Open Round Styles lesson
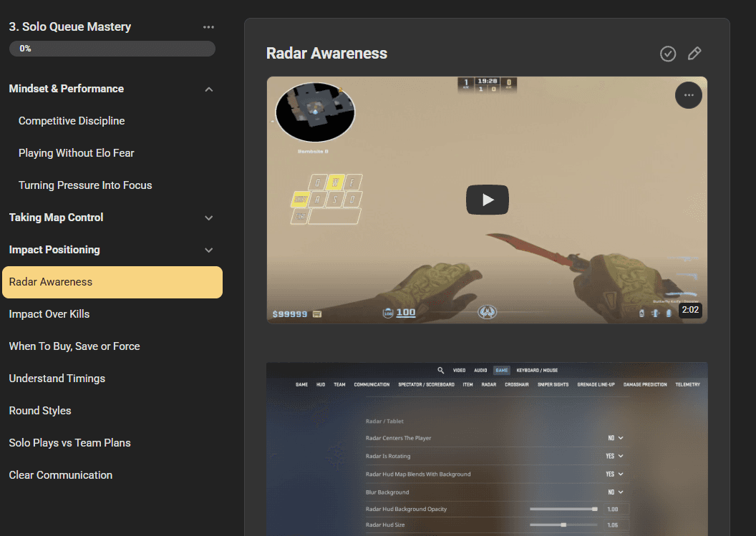 point(40,411)
